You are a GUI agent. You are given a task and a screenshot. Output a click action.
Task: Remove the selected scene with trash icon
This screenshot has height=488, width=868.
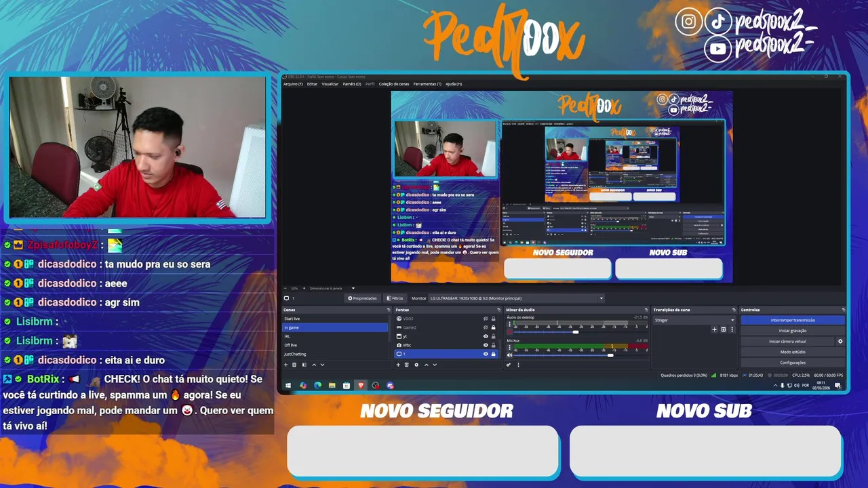[x=294, y=365]
